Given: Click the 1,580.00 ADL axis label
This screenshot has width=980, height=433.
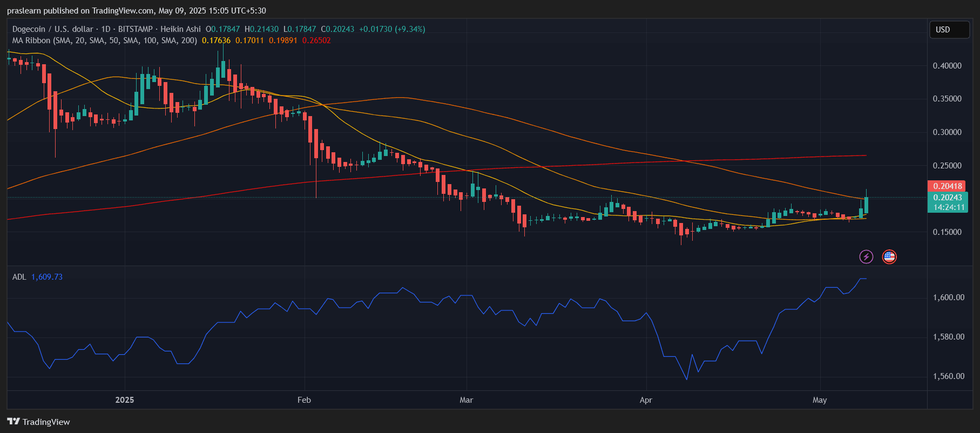Looking at the screenshot, I should (949, 337).
